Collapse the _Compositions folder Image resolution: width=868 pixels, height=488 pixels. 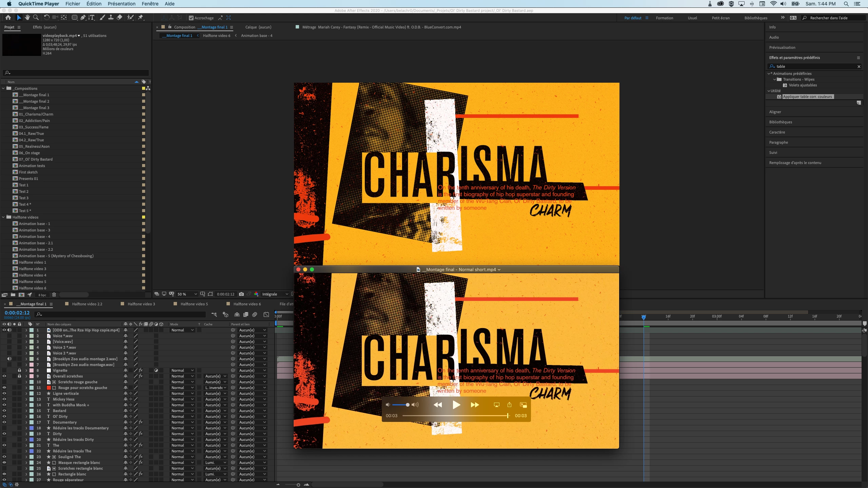pos(3,88)
